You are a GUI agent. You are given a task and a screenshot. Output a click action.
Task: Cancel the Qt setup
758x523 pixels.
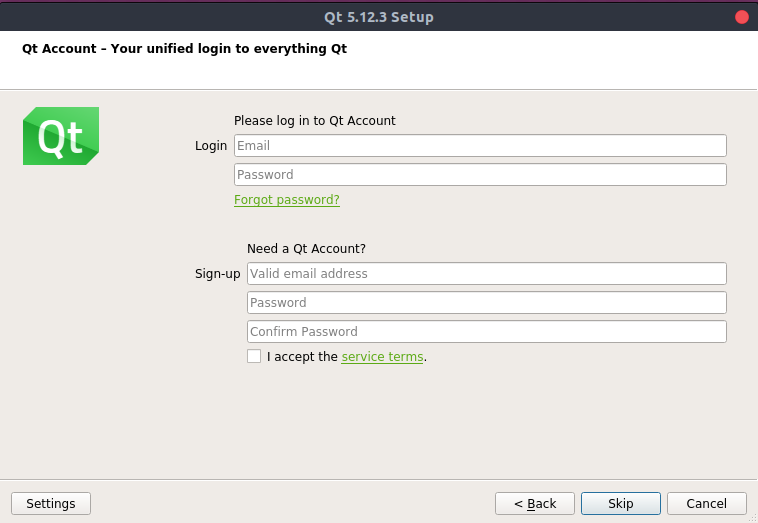[x=707, y=504]
